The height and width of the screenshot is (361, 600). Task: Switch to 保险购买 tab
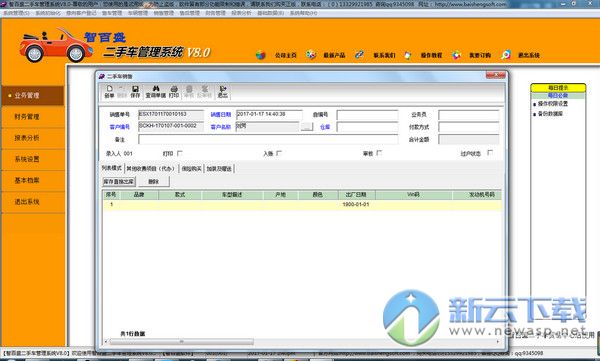click(x=192, y=168)
